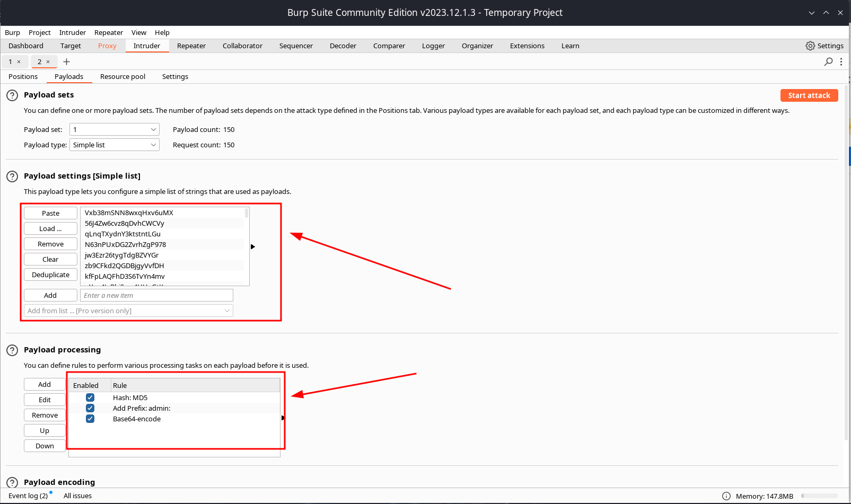Expand the Payload set dropdown
The height and width of the screenshot is (504, 851).
[115, 130]
